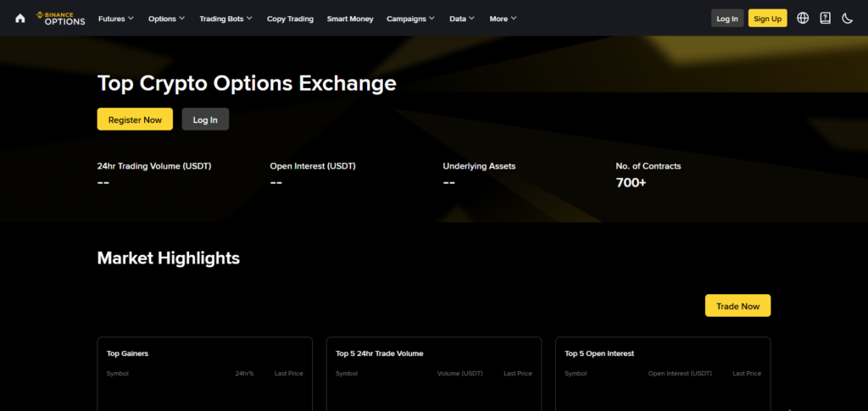The height and width of the screenshot is (411, 868).
Task: Select the Top Gainers card title
Action: 127,353
